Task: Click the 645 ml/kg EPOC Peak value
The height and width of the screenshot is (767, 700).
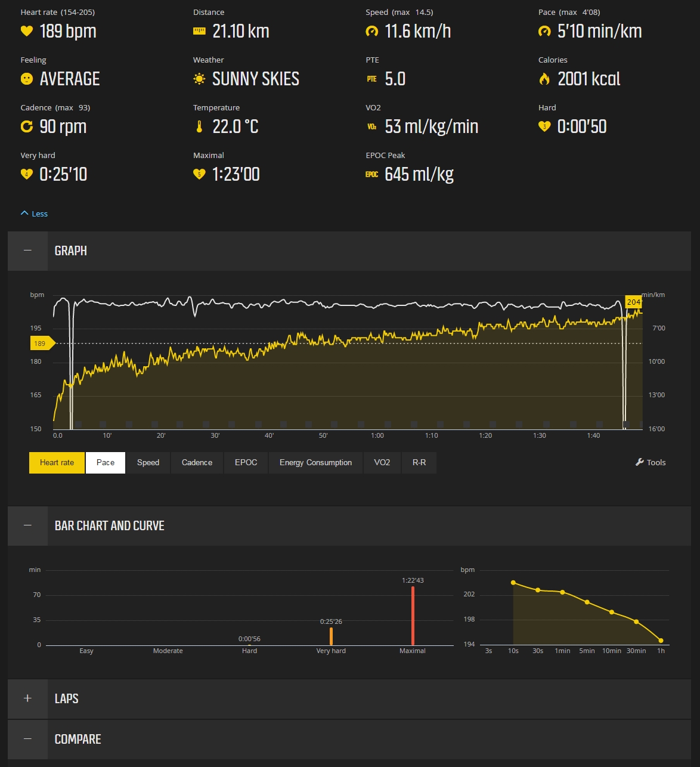Action: pyautogui.click(x=419, y=174)
